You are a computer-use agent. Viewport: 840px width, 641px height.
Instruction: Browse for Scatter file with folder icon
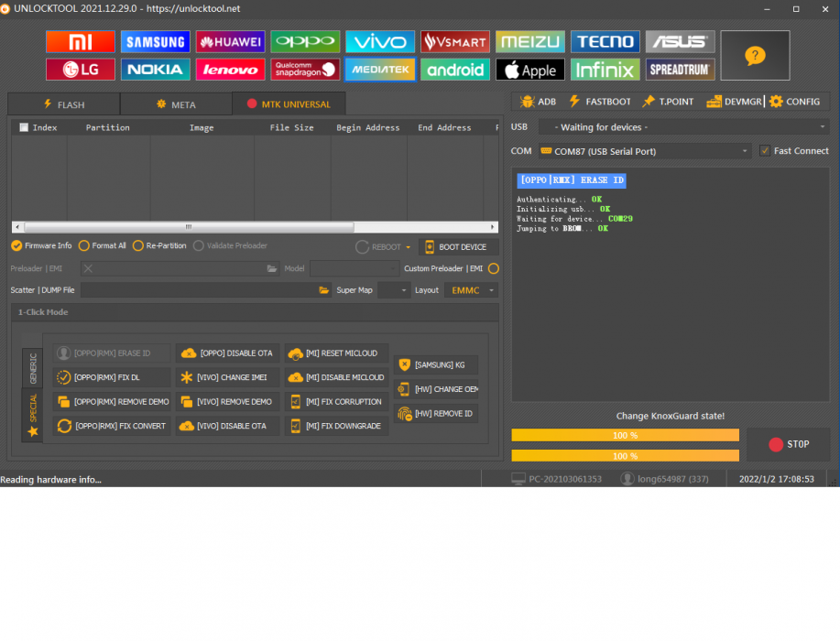[x=324, y=290]
